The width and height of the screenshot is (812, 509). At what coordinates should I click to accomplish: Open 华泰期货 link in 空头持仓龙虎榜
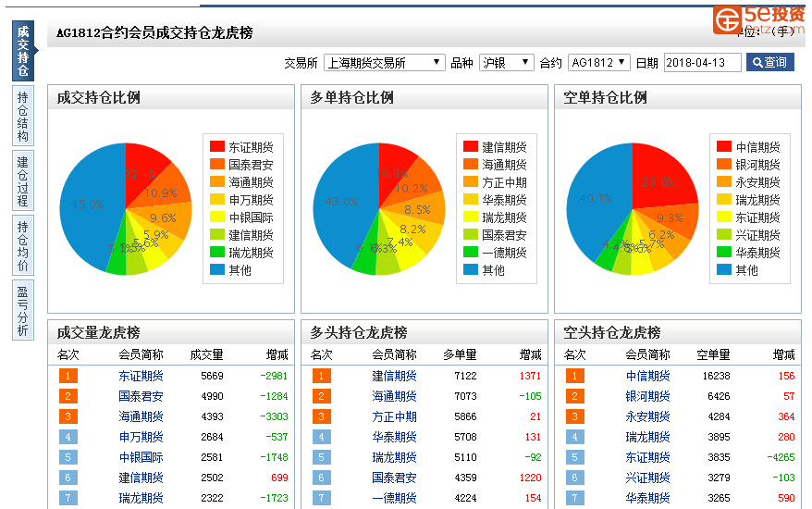point(647,498)
